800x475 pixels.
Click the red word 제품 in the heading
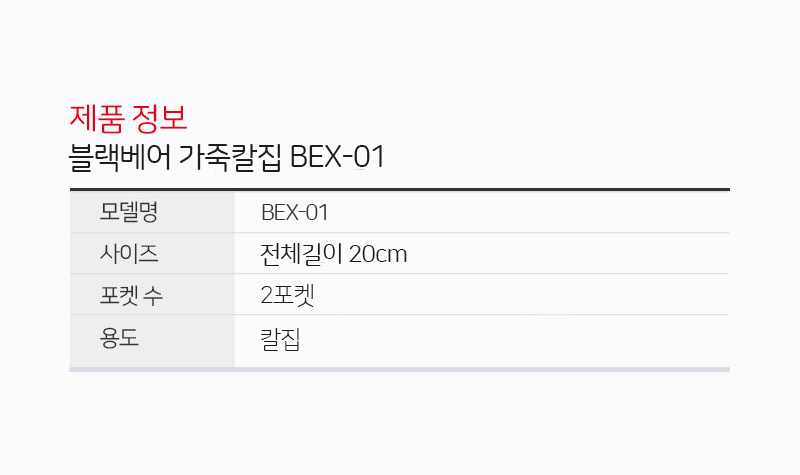97,118
